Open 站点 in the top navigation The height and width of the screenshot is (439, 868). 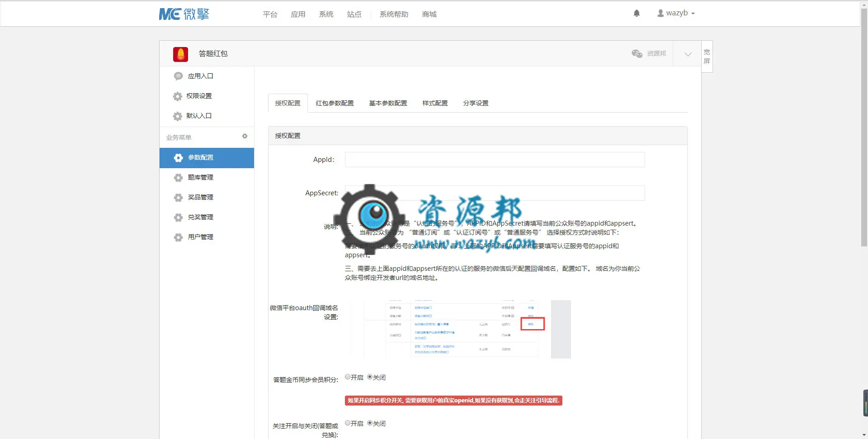click(354, 14)
